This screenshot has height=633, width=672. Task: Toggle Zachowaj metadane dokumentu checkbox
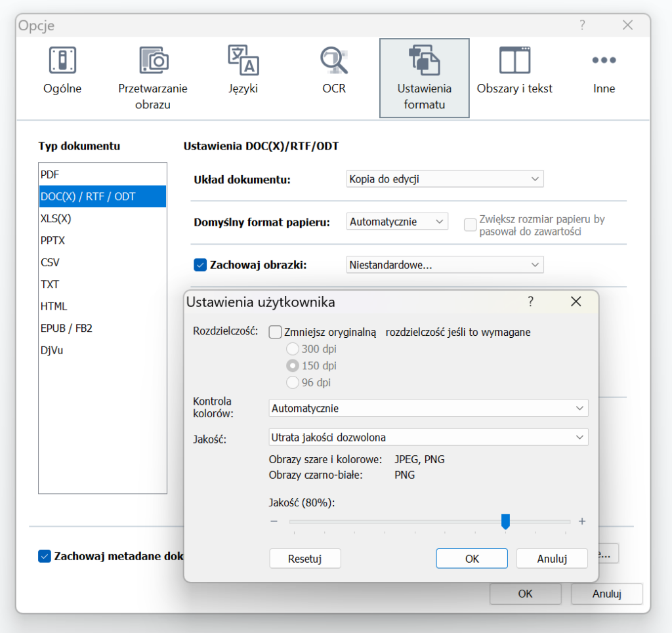45,556
